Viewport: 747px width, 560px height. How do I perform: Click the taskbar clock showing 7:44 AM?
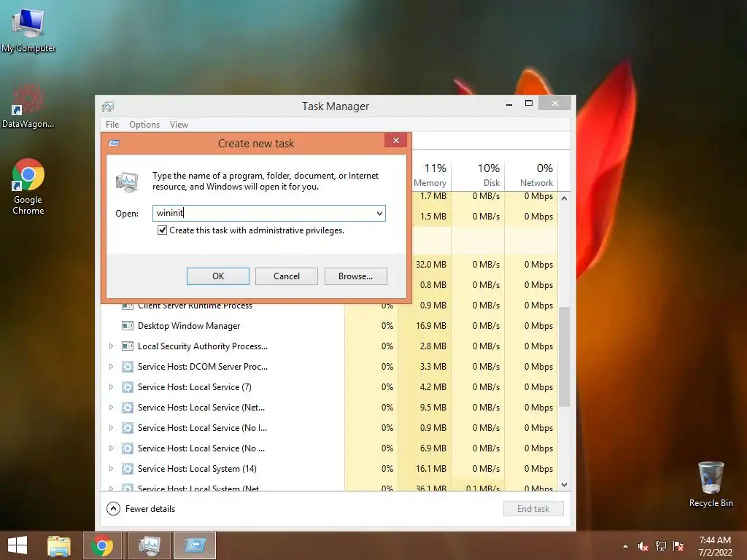715,546
